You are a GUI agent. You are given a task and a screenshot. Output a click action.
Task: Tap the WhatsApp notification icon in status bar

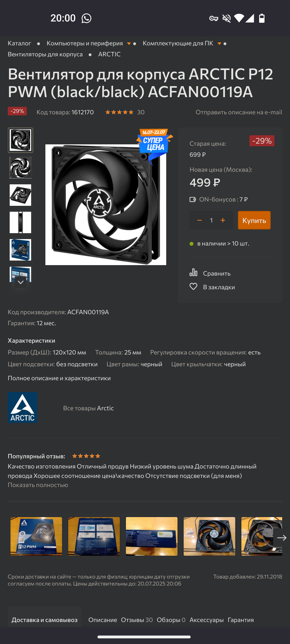(x=86, y=18)
